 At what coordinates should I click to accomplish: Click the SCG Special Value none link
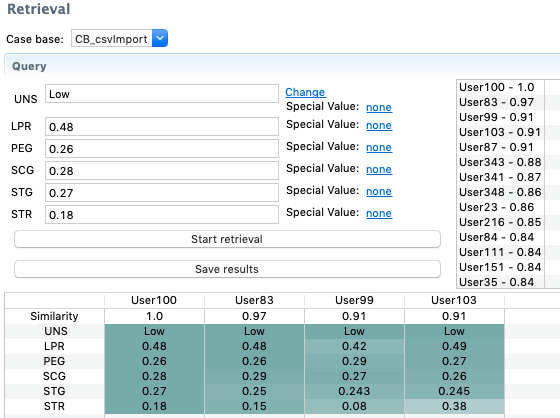(x=379, y=169)
